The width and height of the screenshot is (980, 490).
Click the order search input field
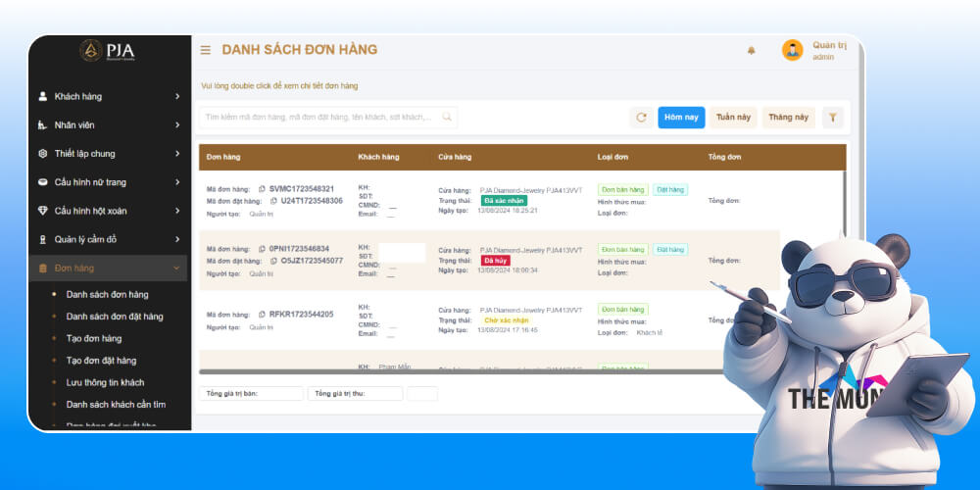[328, 118]
